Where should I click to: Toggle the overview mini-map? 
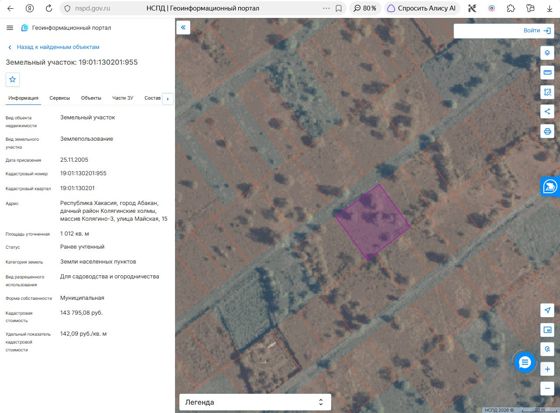pyautogui.click(x=547, y=329)
